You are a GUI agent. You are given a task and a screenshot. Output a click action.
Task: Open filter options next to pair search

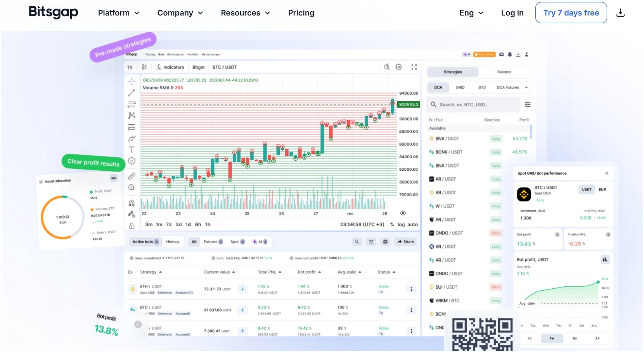point(528,104)
